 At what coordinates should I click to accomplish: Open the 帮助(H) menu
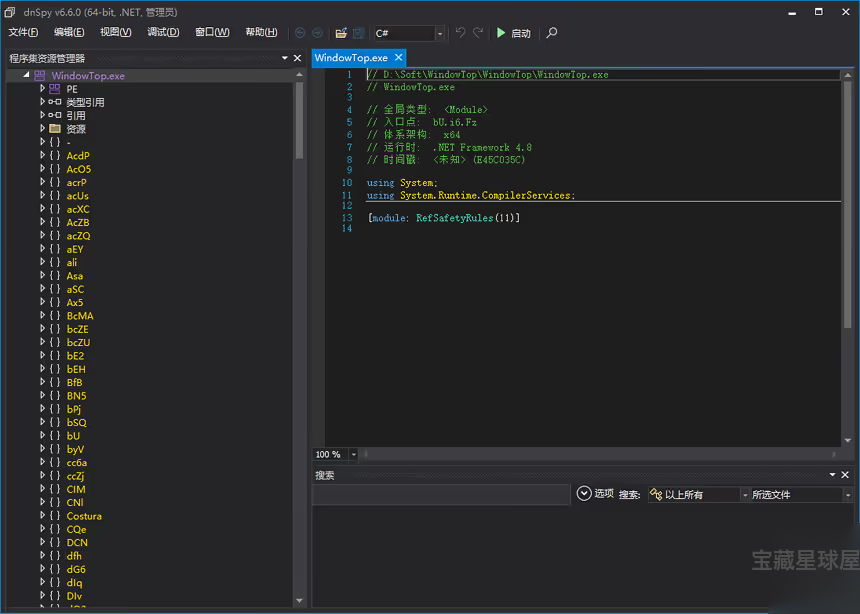[x=262, y=32]
